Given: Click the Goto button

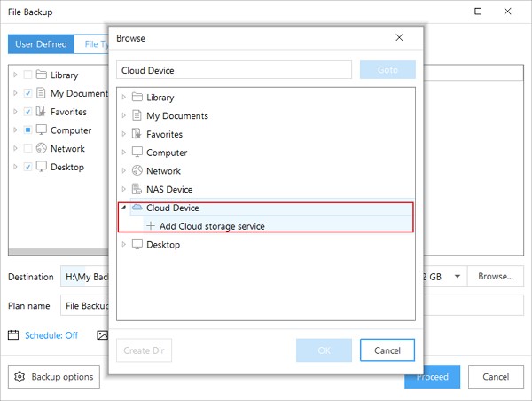Looking at the screenshot, I should coord(387,69).
